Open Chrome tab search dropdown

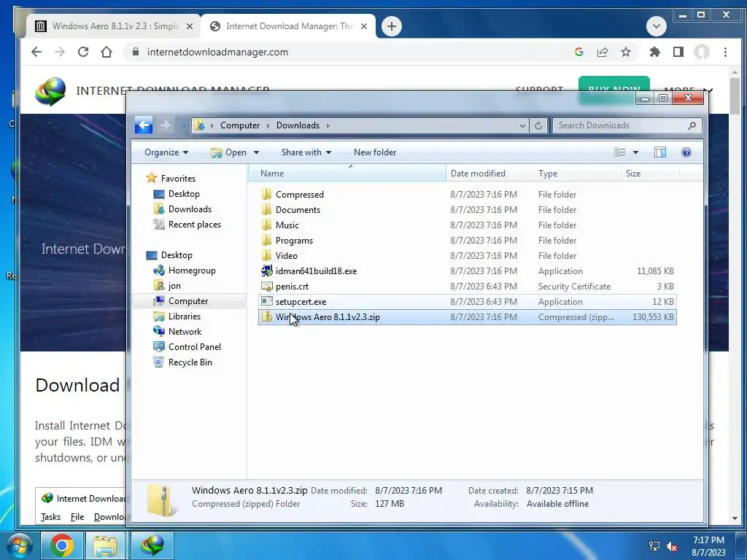656,26
